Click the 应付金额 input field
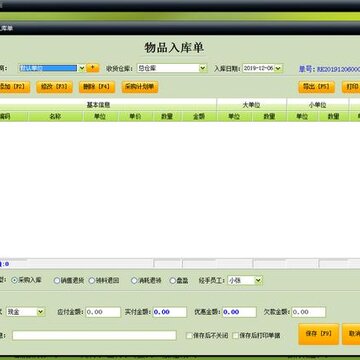Viewport: 360px width, 360px height. (x=103, y=312)
